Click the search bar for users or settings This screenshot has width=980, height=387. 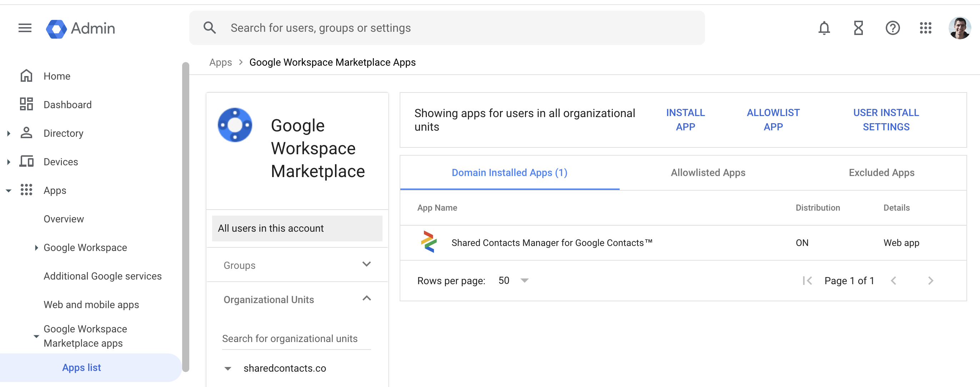tap(419, 27)
